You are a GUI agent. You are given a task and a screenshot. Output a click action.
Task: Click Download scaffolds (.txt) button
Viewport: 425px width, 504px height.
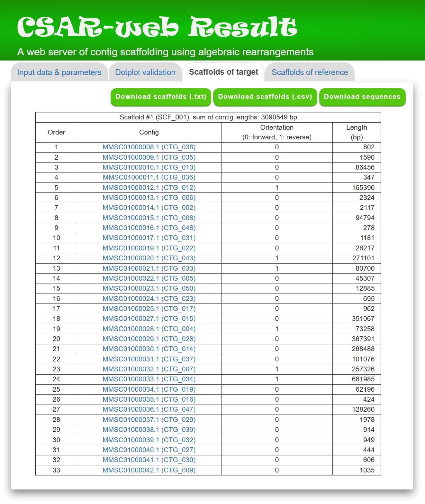point(161,97)
